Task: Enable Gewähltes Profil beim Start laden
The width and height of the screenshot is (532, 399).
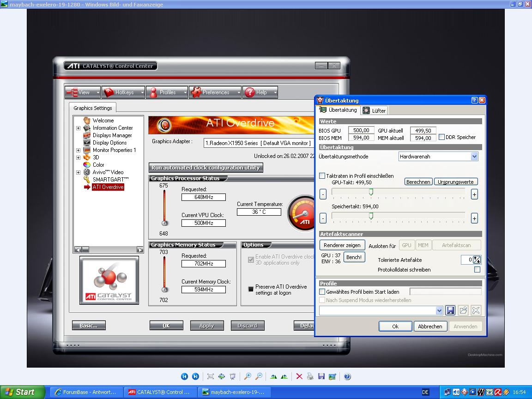Action: point(322,291)
